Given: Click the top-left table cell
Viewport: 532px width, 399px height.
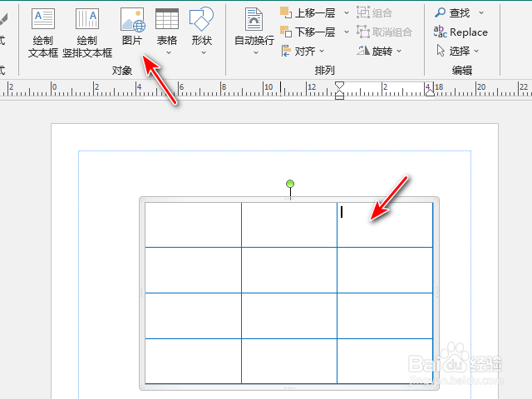Looking at the screenshot, I should coord(194,225).
